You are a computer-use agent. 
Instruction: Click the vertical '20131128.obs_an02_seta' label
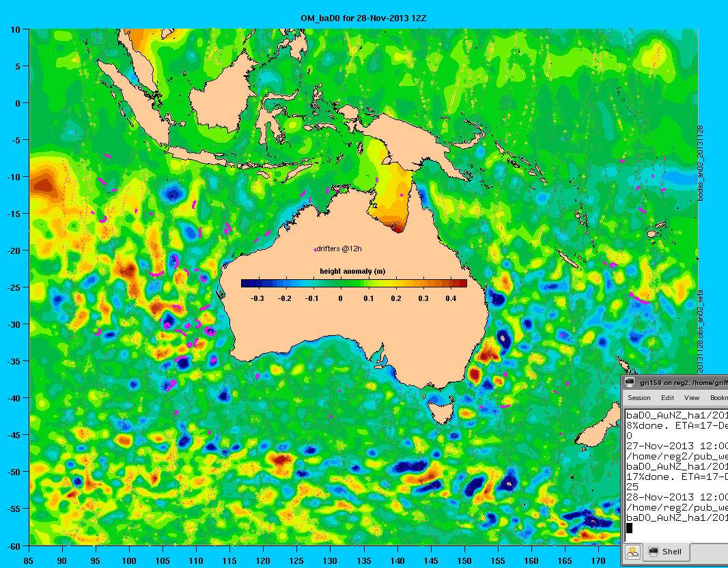tap(701, 331)
